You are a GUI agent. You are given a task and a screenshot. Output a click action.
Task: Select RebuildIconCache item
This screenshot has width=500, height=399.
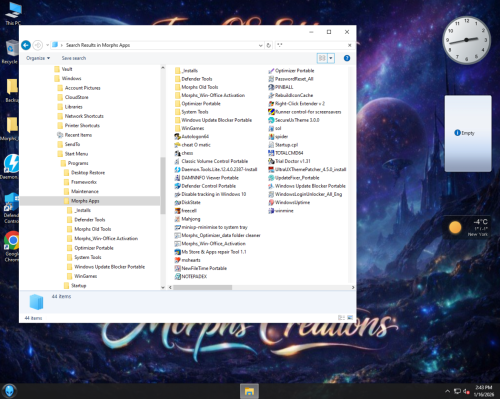291,95
